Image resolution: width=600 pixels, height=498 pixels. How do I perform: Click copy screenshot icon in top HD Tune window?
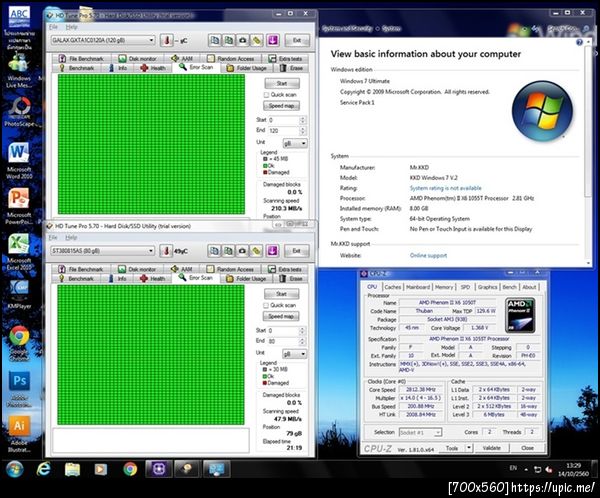click(x=228, y=40)
